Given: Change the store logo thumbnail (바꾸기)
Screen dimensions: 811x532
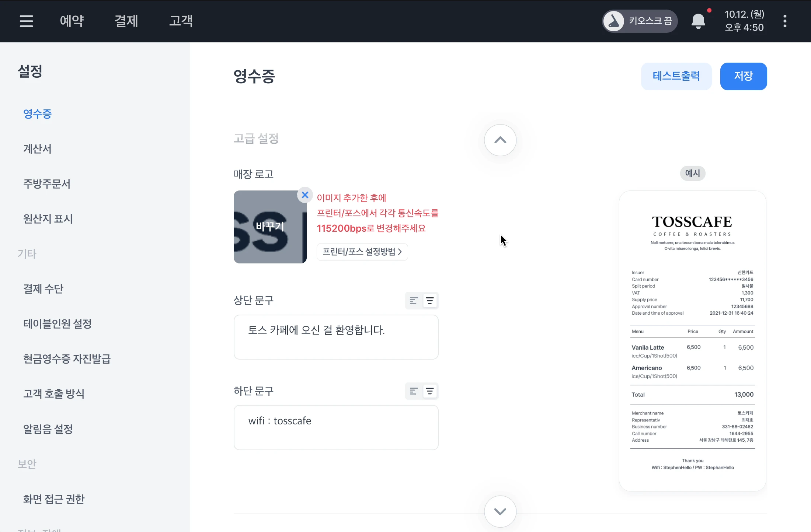Looking at the screenshot, I should pos(270,227).
